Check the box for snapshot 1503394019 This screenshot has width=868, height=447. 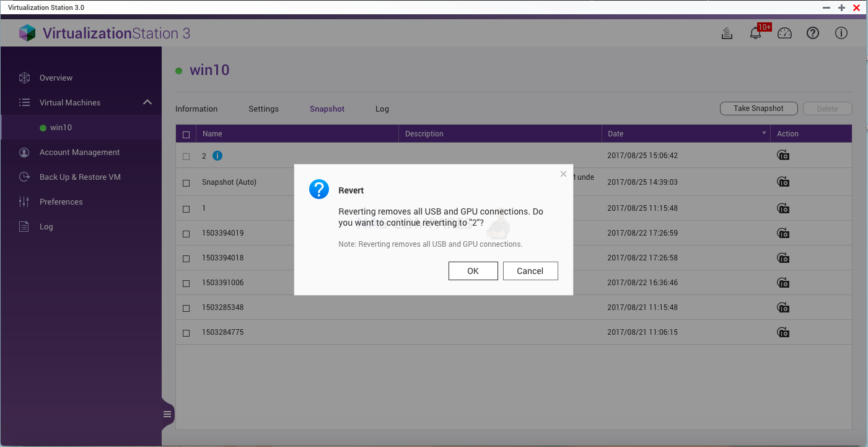[186, 234]
